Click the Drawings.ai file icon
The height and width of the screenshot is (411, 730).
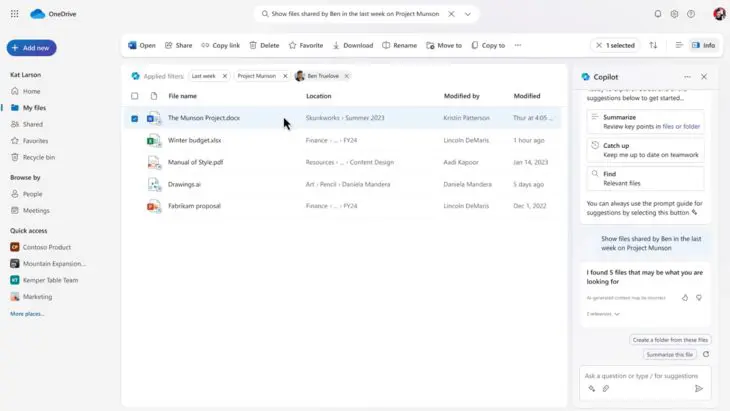pyautogui.click(x=154, y=184)
